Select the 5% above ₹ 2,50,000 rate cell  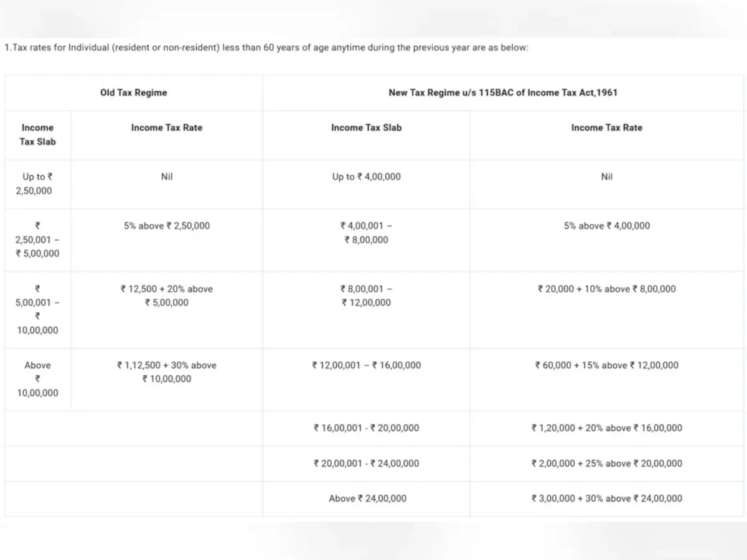click(167, 240)
